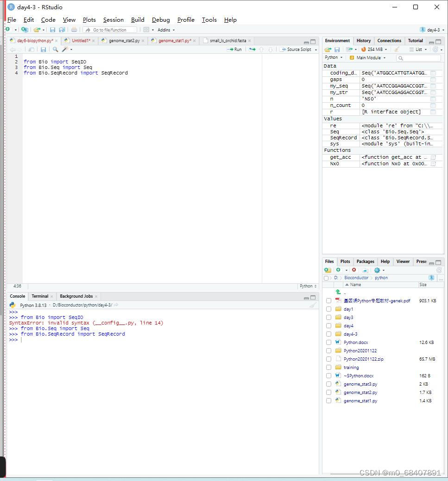Viewport: 448px width, 481px height.
Task: Click the re-run previous code icon
Action: click(252, 50)
